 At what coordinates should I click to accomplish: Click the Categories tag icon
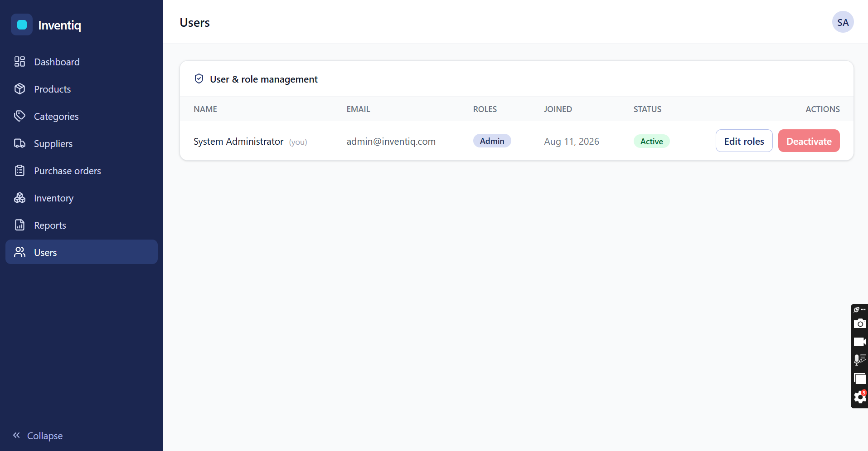coord(19,116)
